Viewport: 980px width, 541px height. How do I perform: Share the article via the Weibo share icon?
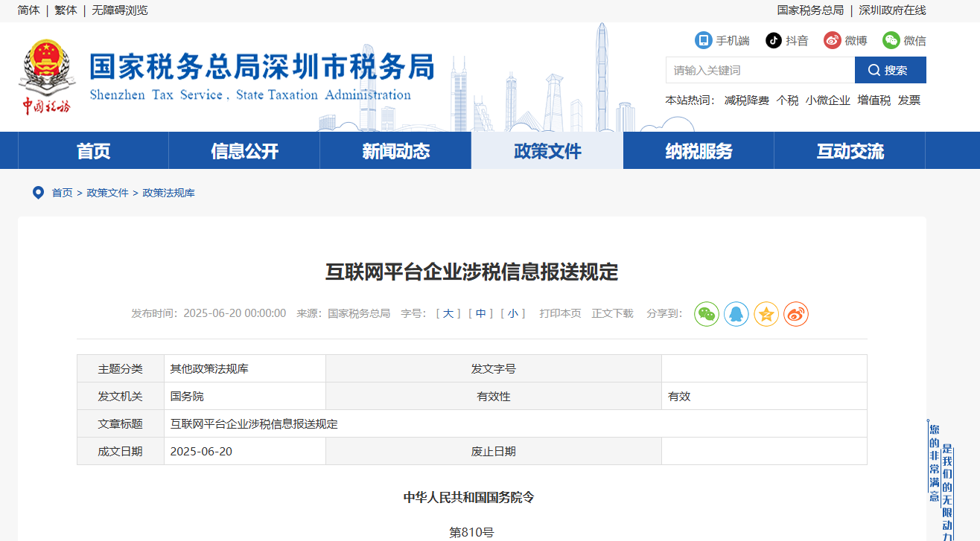[x=795, y=314]
